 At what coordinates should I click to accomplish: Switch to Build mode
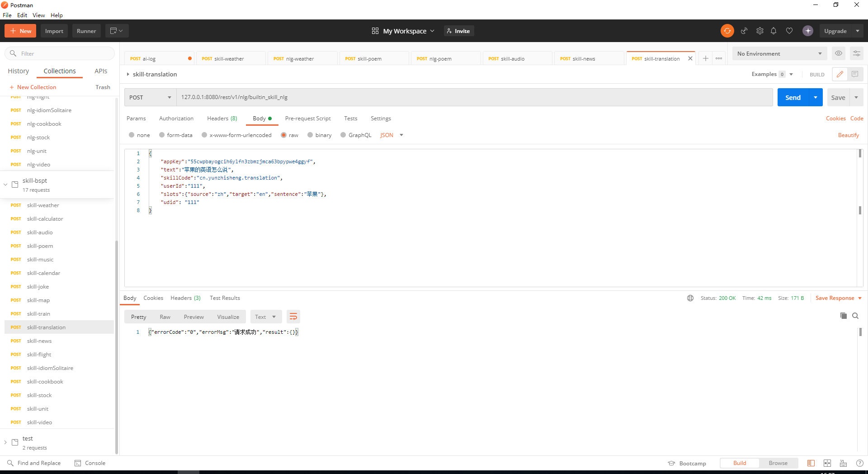[740, 463]
